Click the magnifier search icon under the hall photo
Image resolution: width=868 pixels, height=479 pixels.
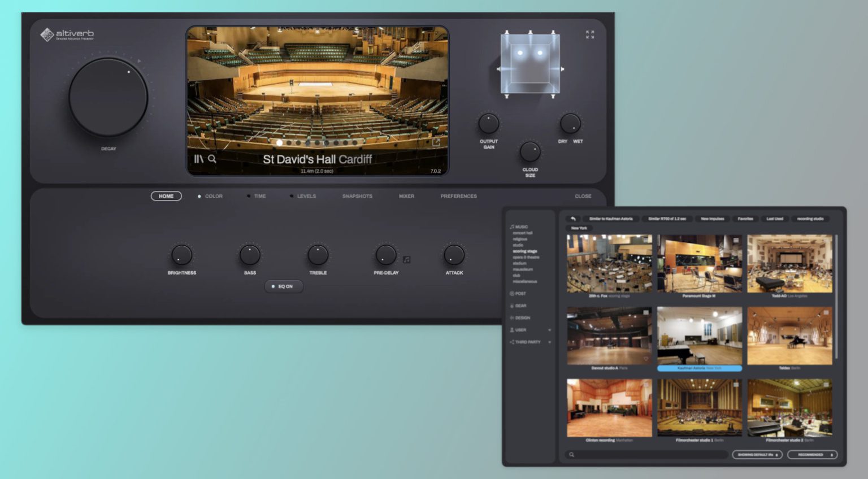[x=212, y=160]
